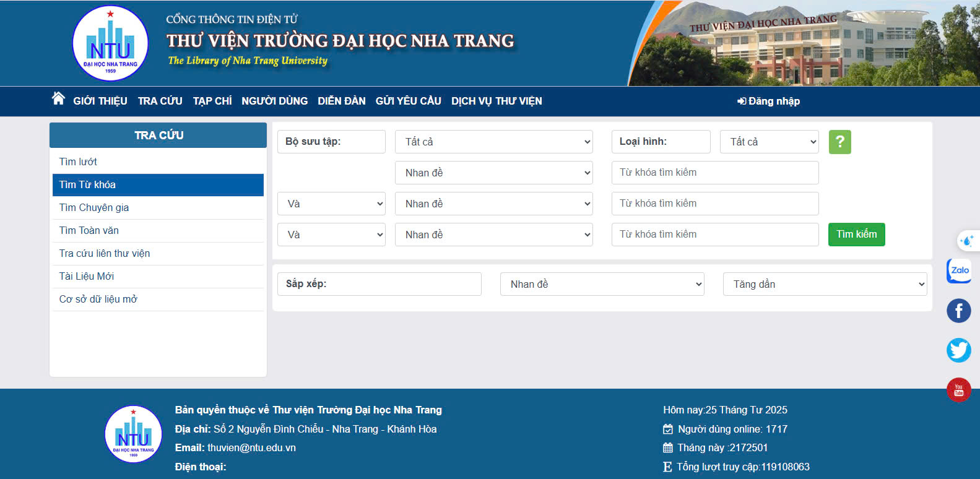Screen dimensions: 980x479
Task: Open the Sắp xếp 'Nhan đề' dropdown
Action: 602,284
